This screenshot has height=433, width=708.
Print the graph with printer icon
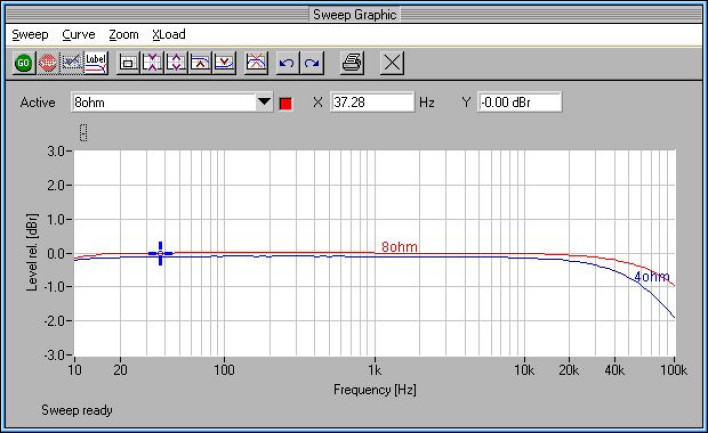pyautogui.click(x=352, y=63)
